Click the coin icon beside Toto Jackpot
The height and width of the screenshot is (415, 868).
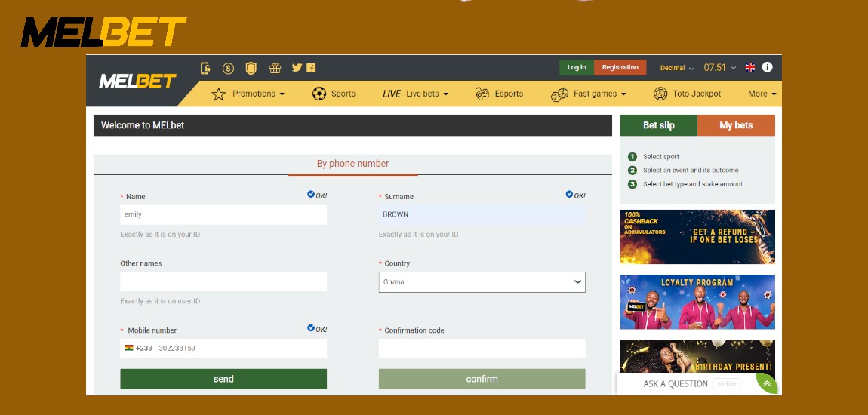pyautogui.click(x=660, y=94)
